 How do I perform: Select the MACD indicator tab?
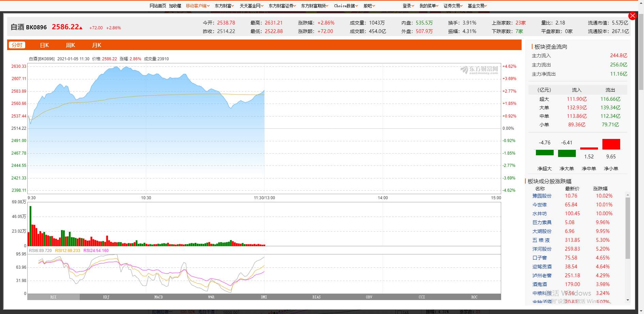point(159,297)
